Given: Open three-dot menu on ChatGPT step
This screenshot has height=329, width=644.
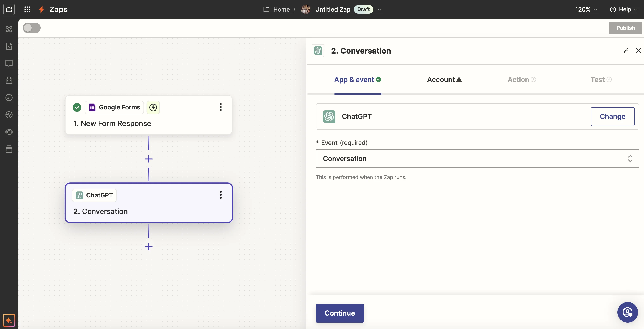Looking at the screenshot, I should [221, 195].
